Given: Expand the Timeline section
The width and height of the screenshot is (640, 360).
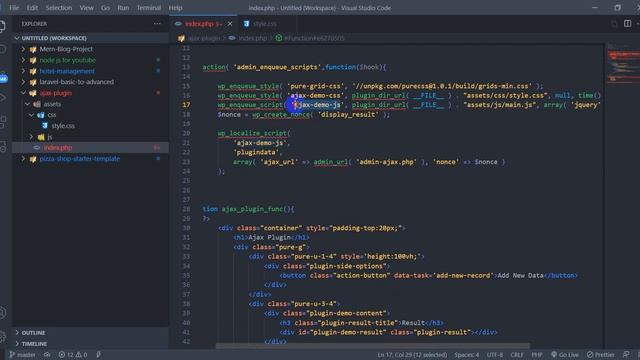Looking at the screenshot, I should pyautogui.click(x=17, y=344).
